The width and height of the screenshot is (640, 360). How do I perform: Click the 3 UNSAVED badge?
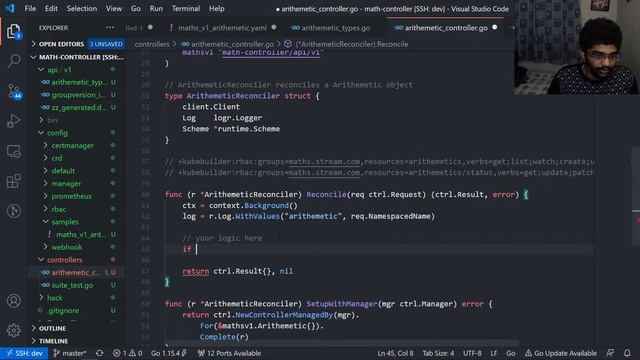point(106,44)
